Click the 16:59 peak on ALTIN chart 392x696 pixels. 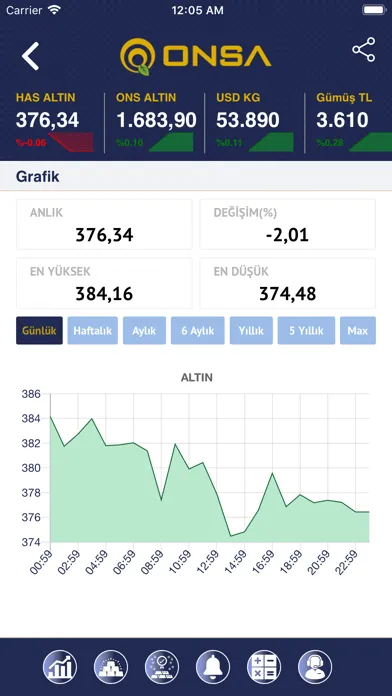[x=273, y=473]
